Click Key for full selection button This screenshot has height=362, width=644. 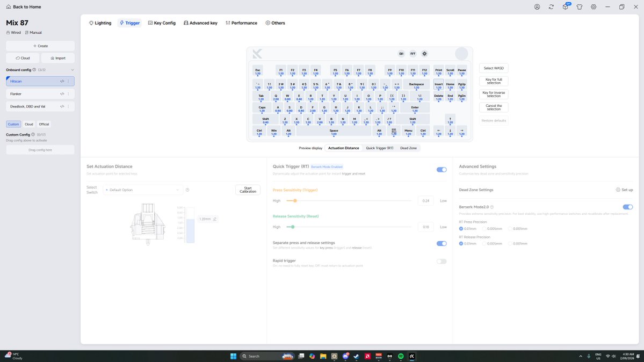click(x=494, y=81)
